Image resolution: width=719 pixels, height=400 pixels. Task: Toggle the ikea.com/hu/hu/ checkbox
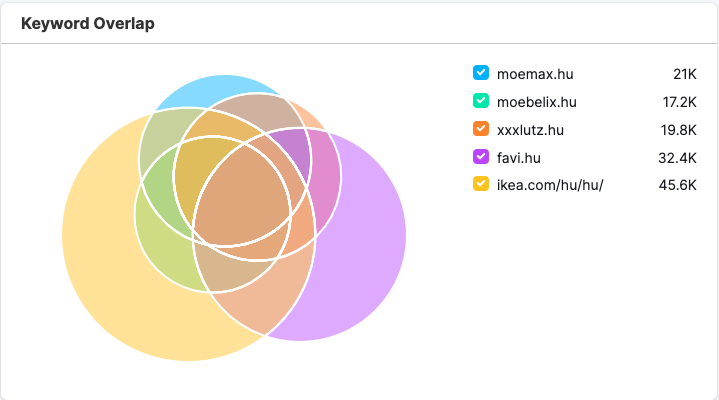click(x=481, y=184)
